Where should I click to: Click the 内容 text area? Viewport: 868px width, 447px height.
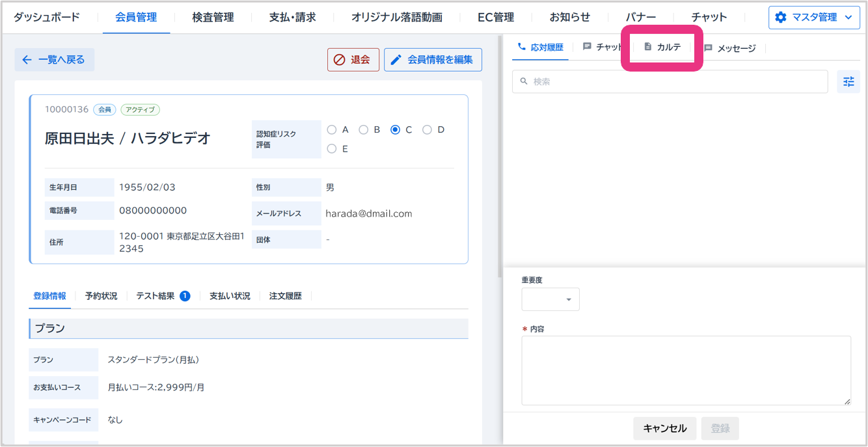point(686,370)
